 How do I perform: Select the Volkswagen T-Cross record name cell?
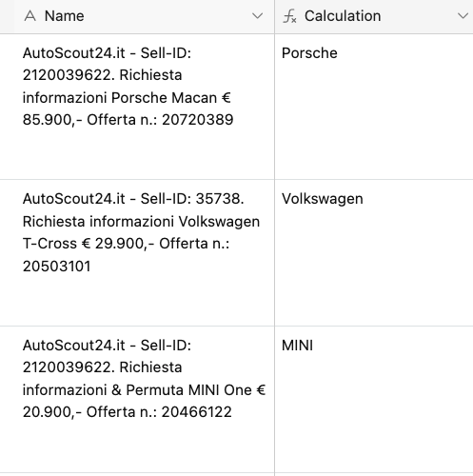[x=145, y=252]
